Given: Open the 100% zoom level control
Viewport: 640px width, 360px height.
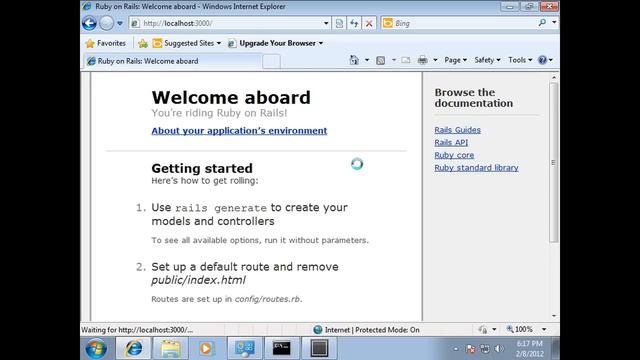Looking at the screenshot, I should (x=519, y=329).
